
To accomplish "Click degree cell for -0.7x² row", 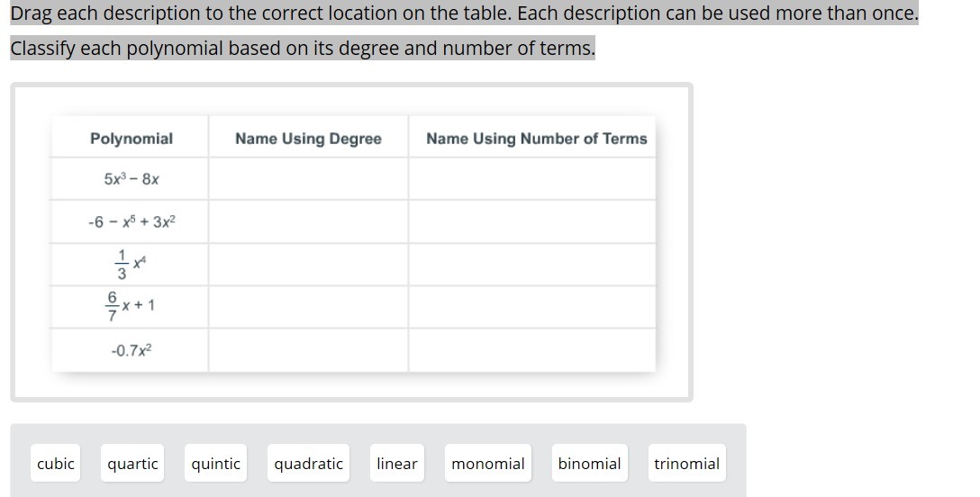I will (x=308, y=350).
